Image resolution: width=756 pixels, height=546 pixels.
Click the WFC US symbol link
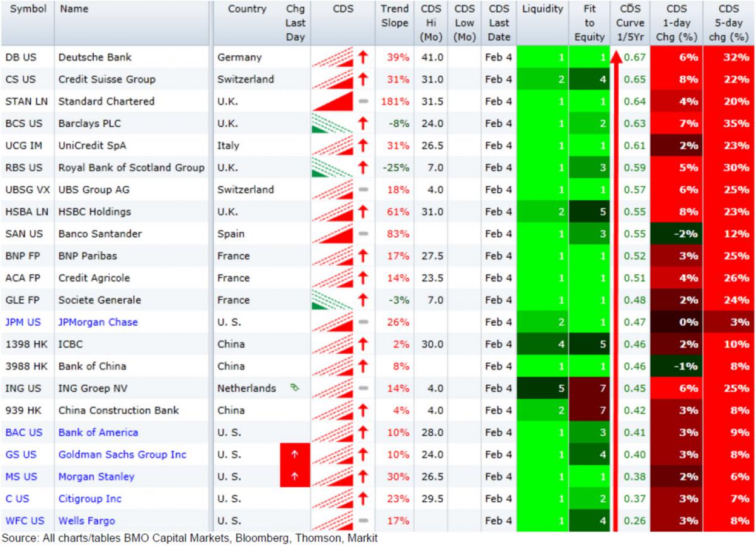click(24, 521)
